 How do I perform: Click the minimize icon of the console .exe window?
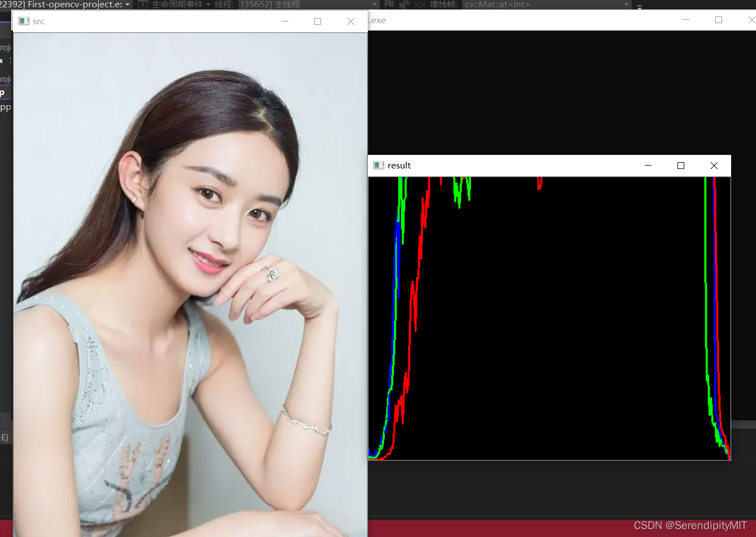pyautogui.click(x=685, y=20)
